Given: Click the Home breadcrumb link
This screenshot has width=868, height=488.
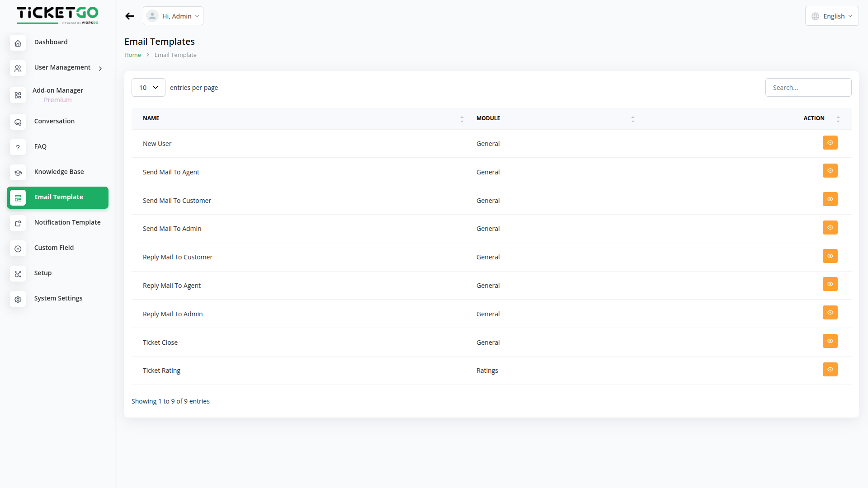Looking at the screenshot, I should tap(132, 55).
